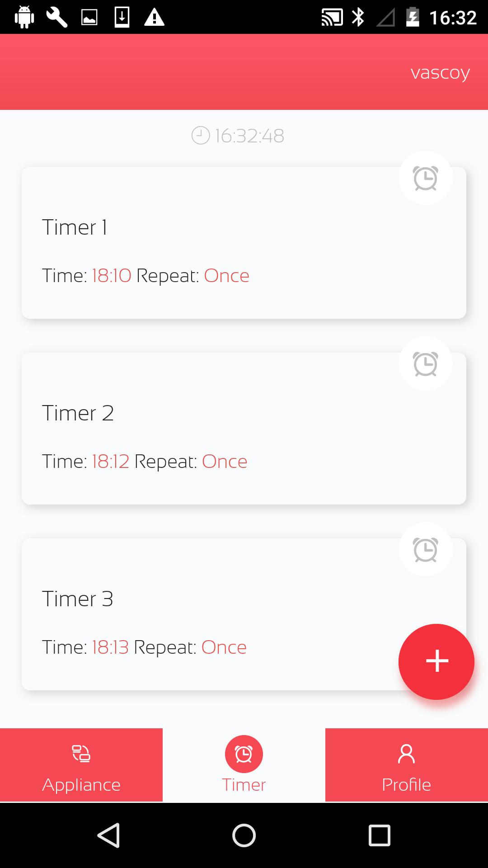
Task: Switch to the Profile tab
Action: (x=407, y=765)
